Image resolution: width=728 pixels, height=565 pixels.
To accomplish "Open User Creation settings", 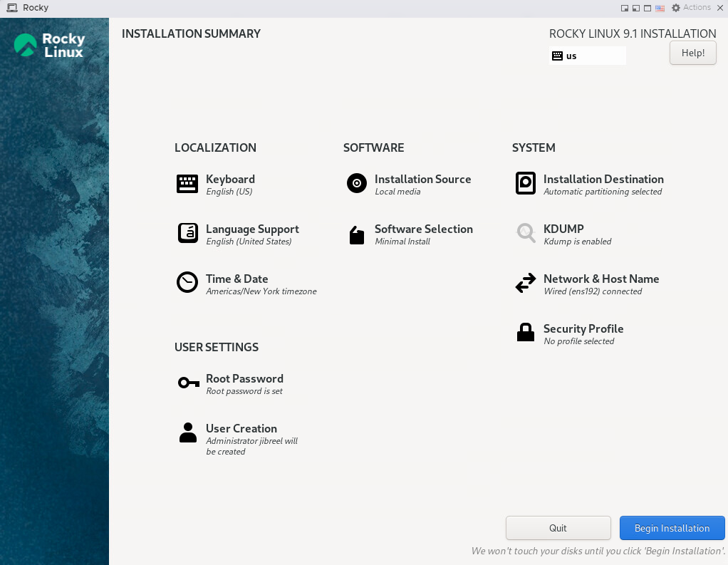I will (241, 428).
